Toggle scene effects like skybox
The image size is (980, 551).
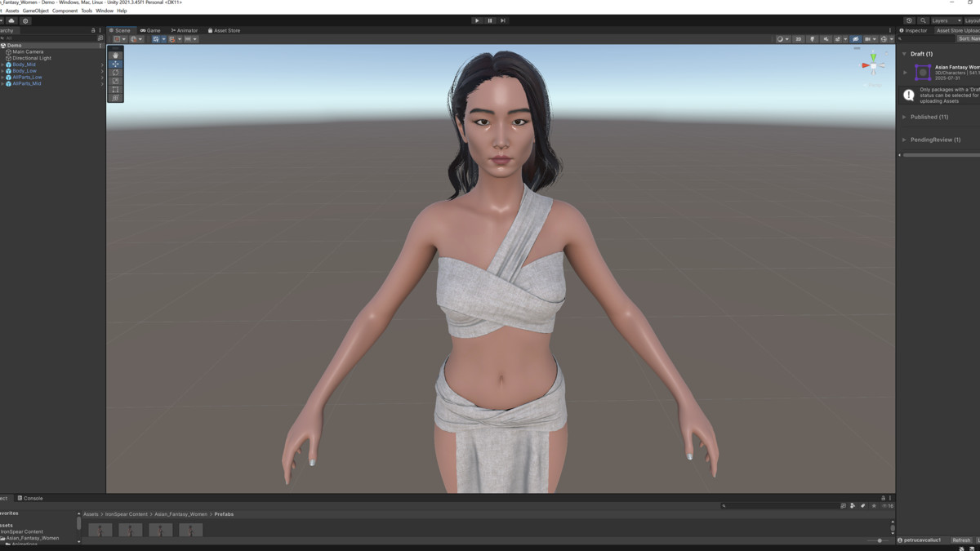click(837, 39)
